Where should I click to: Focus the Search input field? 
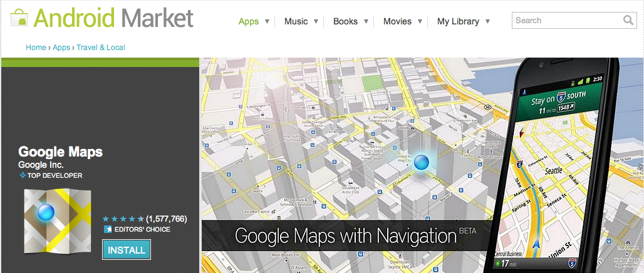point(567,21)
